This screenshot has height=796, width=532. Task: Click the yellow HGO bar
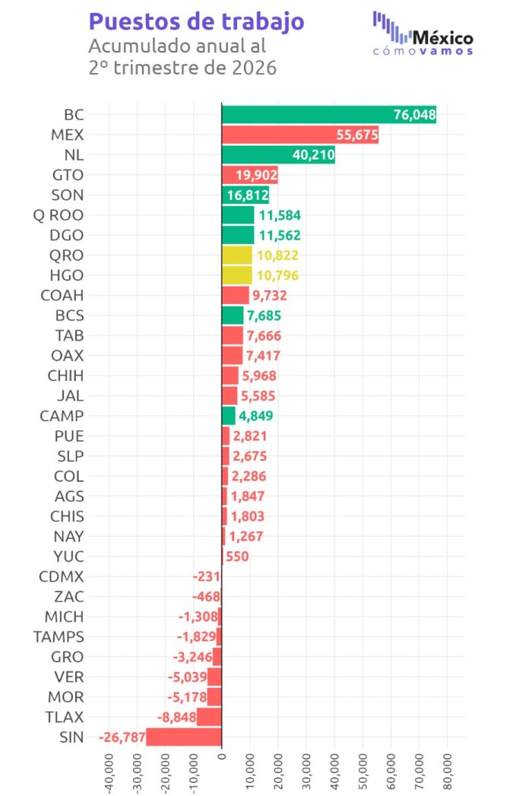tap(236, 275)
